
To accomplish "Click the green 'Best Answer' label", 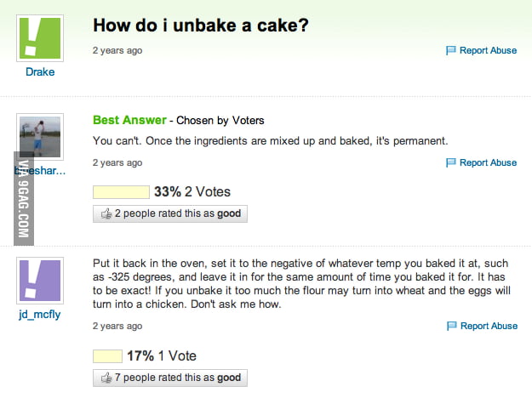I will click(x=129, y=120).
